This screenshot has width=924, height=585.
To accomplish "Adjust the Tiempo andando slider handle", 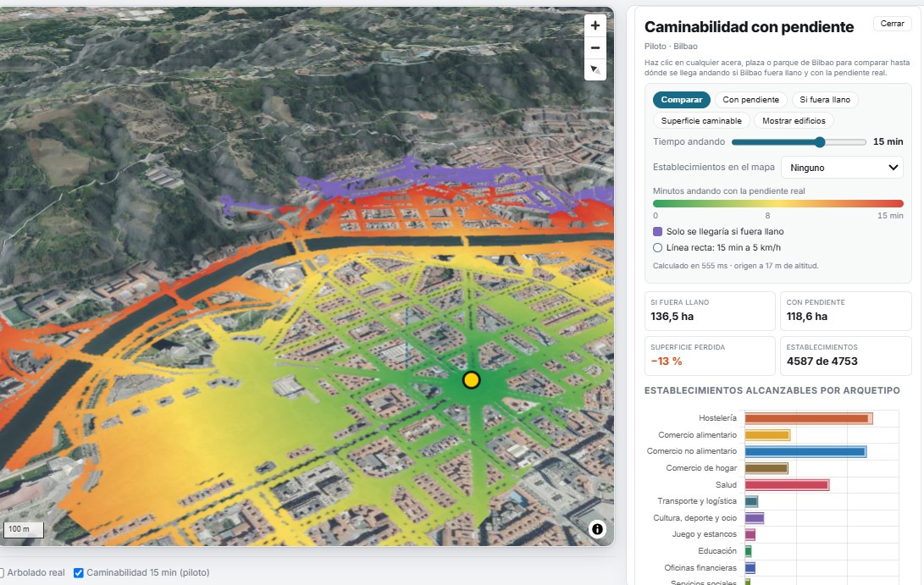I will [820, 142].
